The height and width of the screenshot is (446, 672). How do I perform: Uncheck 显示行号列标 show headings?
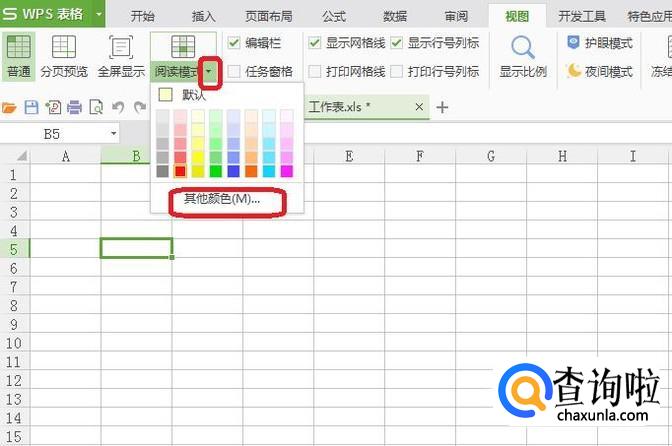[396, 43]
